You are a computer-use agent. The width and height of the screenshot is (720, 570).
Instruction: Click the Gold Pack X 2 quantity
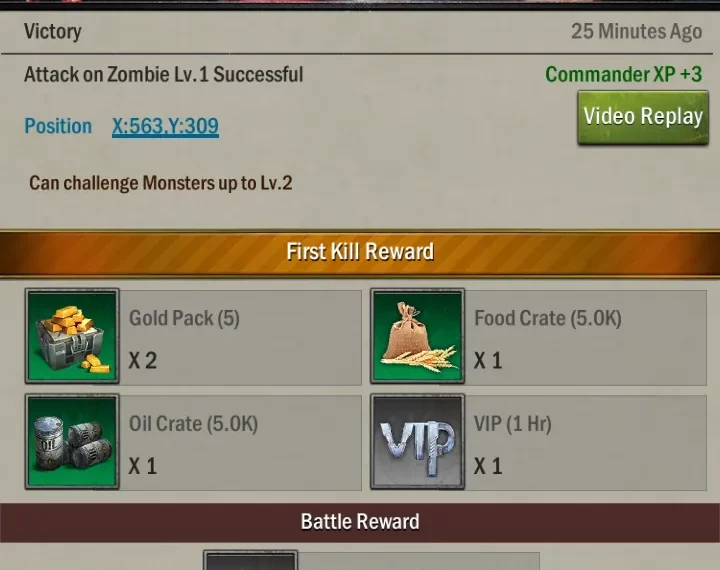[x=143, y=361]
